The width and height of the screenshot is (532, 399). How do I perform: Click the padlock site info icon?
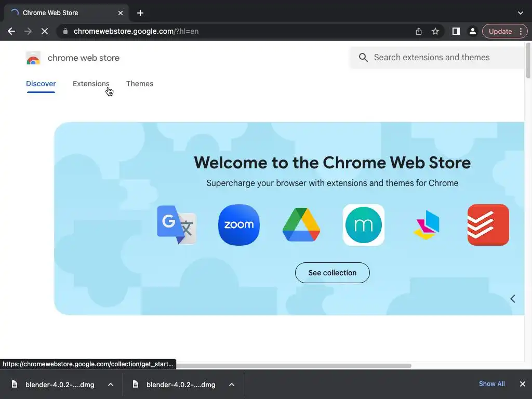[x=65, y=31]
